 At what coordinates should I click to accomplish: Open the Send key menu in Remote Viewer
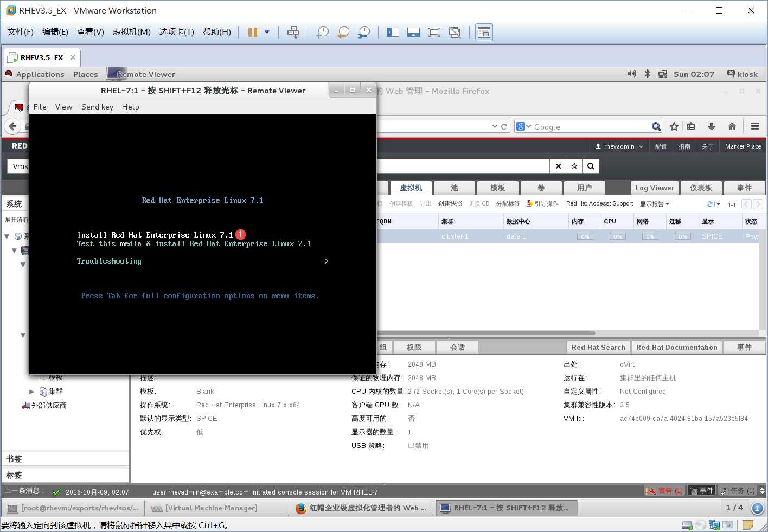point(97,107)
